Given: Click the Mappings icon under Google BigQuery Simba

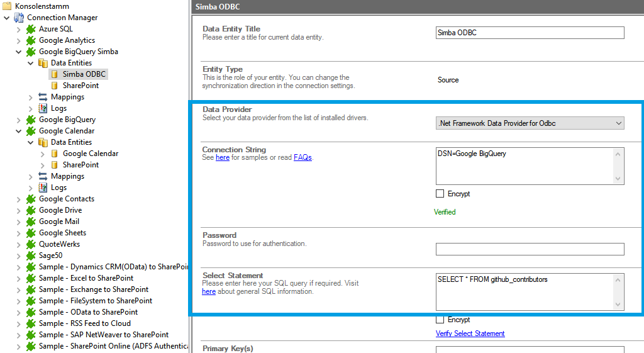Looking at the screenshot, I should (43, 97).
